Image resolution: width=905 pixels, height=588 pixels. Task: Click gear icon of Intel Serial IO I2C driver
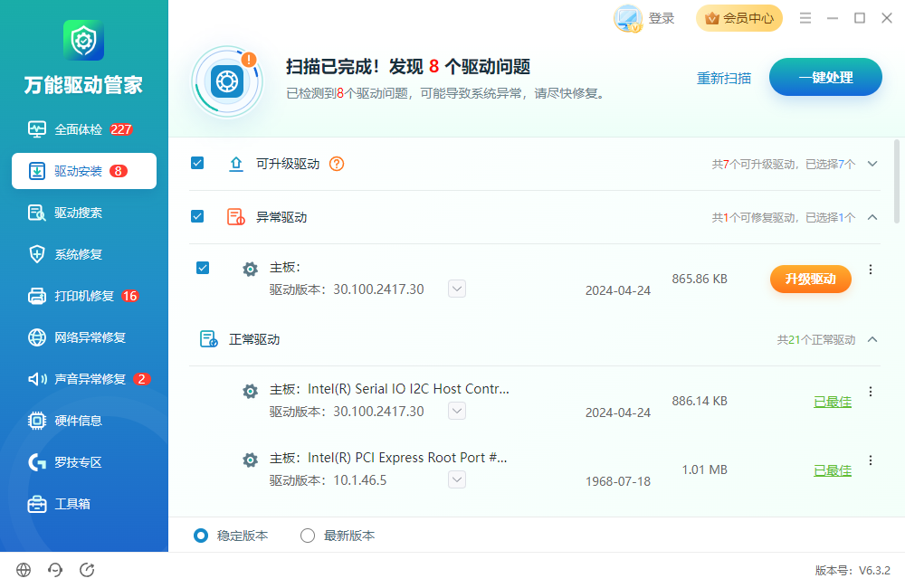click(250, 391)
